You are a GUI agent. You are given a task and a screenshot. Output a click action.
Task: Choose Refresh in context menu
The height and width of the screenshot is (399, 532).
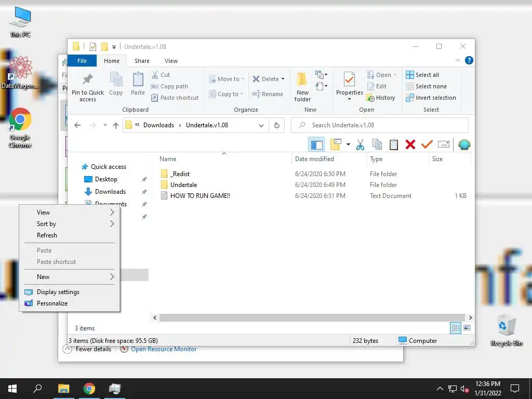click(x=69, y=235)
